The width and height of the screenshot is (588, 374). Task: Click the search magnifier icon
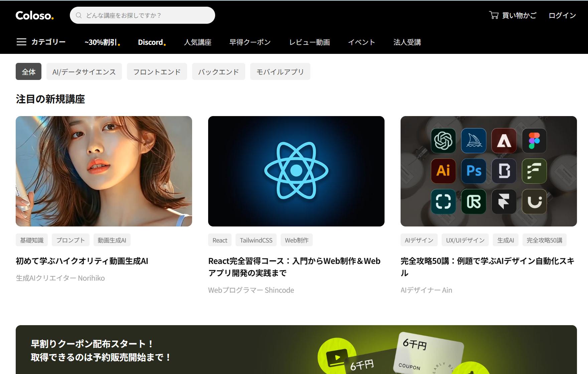click(x=79, y=15)
